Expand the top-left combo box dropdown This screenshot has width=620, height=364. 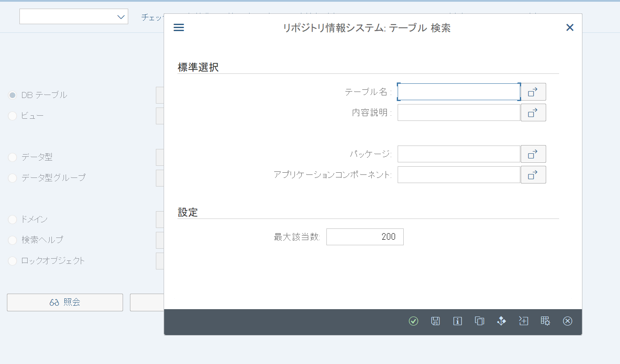[121, 16]
